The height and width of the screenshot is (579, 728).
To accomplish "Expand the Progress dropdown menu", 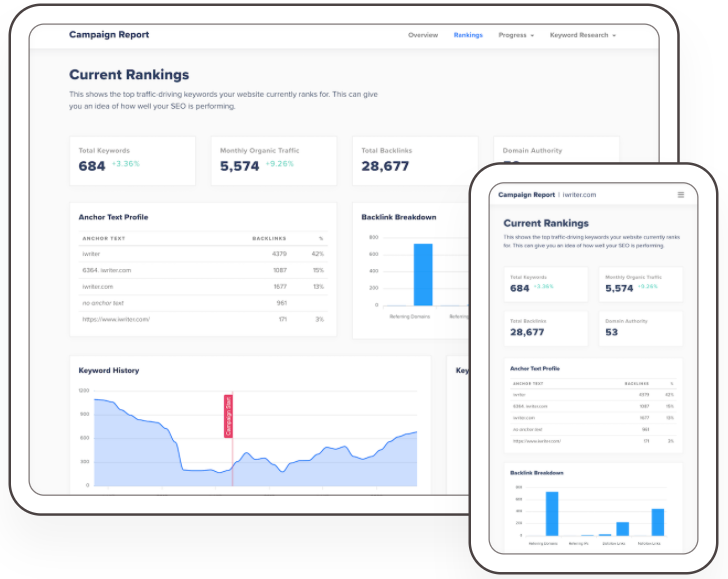I will click(516, 35).
